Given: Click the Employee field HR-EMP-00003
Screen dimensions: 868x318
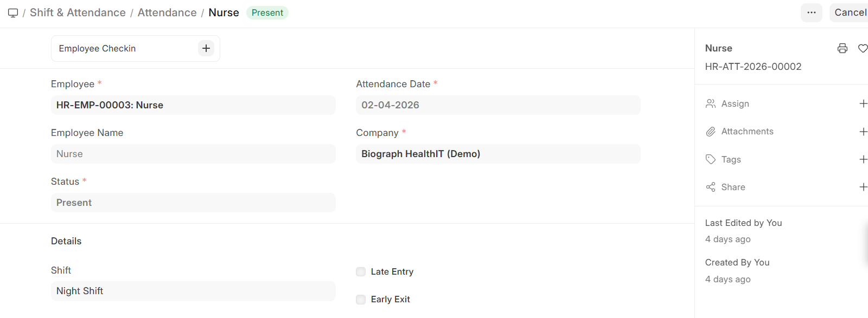Looking at the screenshot, I should click(193, 105).
